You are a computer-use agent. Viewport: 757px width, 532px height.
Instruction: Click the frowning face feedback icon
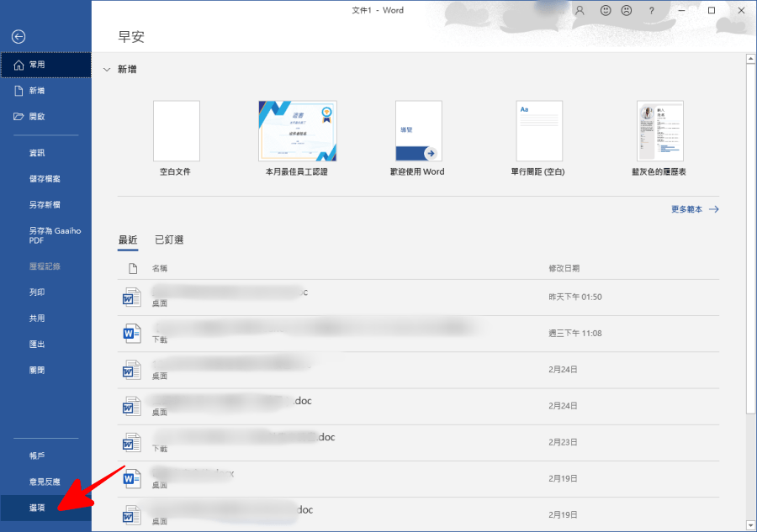[627, 10]
